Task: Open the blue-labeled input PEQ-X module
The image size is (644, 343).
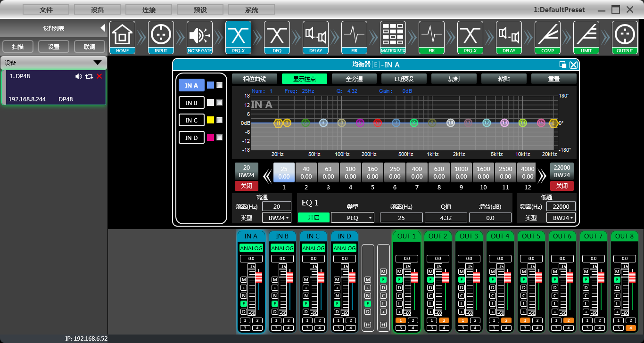Action: coord(239,37)
